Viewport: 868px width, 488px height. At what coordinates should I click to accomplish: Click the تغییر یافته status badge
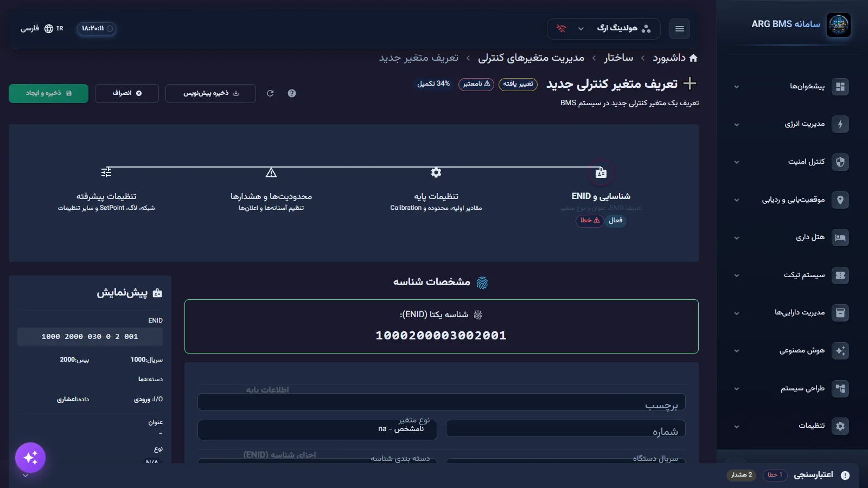518,84
